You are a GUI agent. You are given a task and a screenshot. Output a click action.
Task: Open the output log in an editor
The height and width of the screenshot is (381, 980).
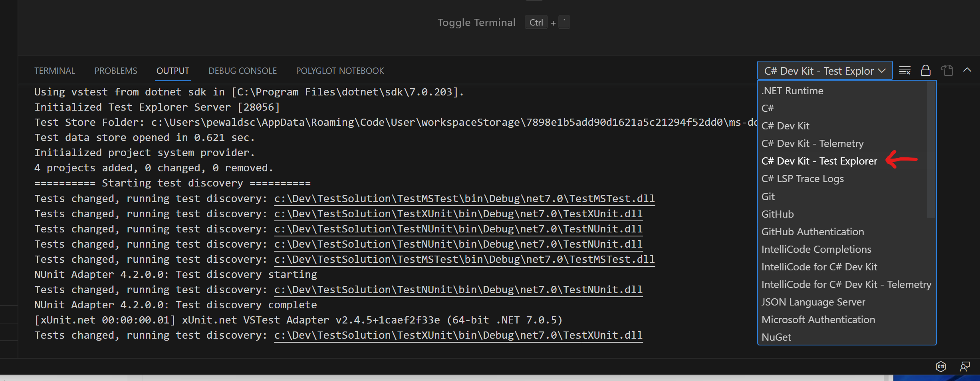tap(946, 70)
